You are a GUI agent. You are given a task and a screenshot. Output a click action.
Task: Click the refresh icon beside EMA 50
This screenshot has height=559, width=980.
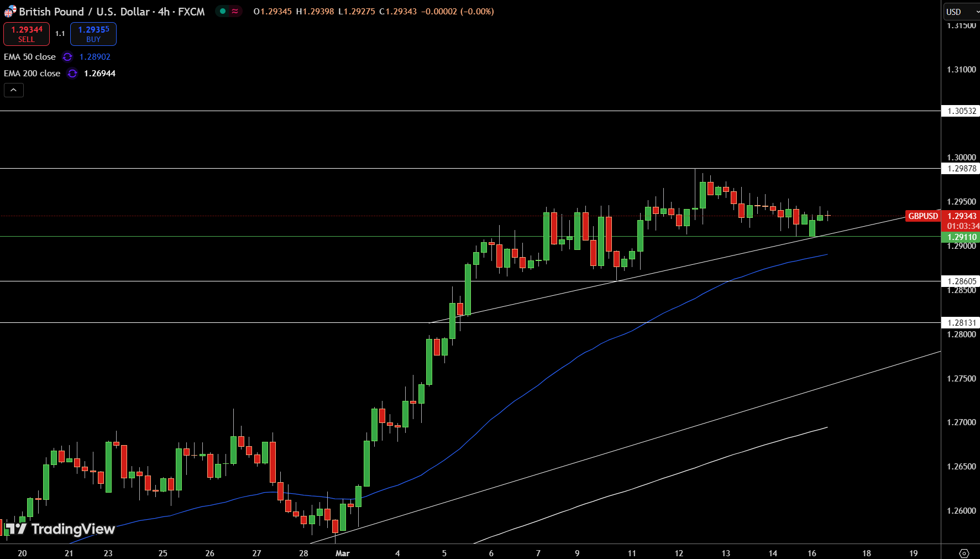point(67,57)
